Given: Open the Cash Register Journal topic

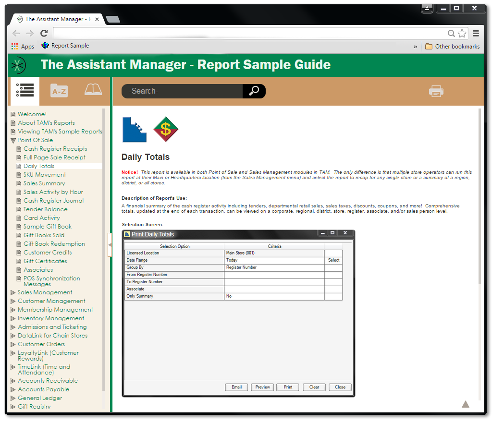Looking at the screenshot, I should pos(53,201).
